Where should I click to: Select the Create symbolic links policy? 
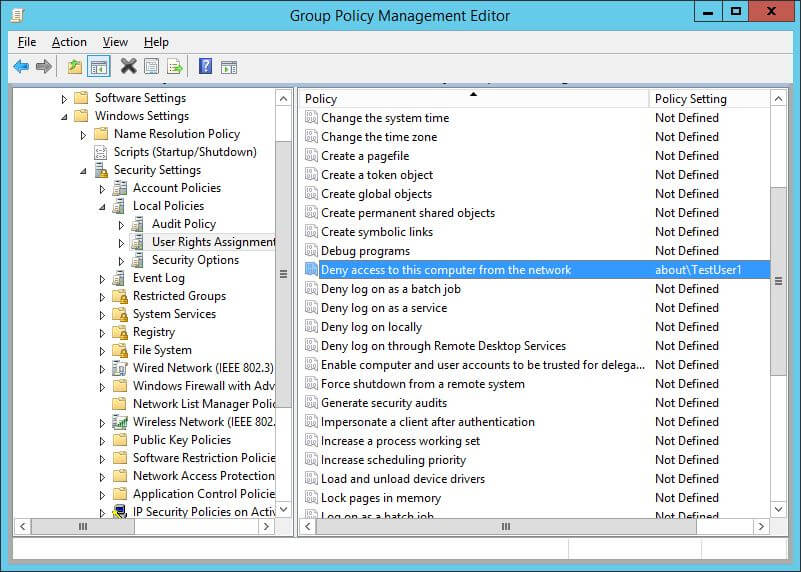[376, 231]
